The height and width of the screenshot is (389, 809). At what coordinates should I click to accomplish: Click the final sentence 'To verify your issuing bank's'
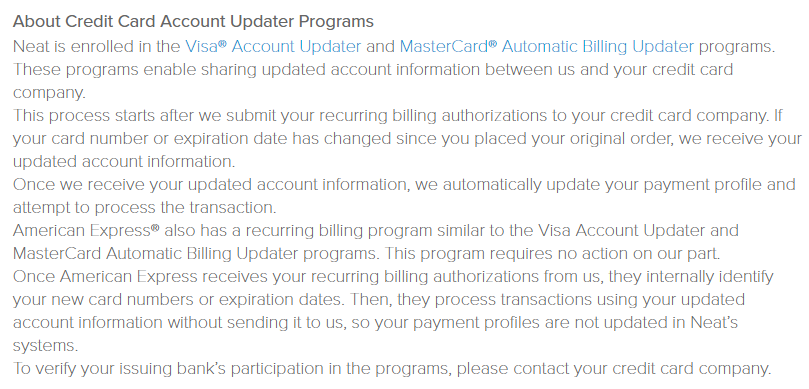pyautogui.click(x=392, y=369)
